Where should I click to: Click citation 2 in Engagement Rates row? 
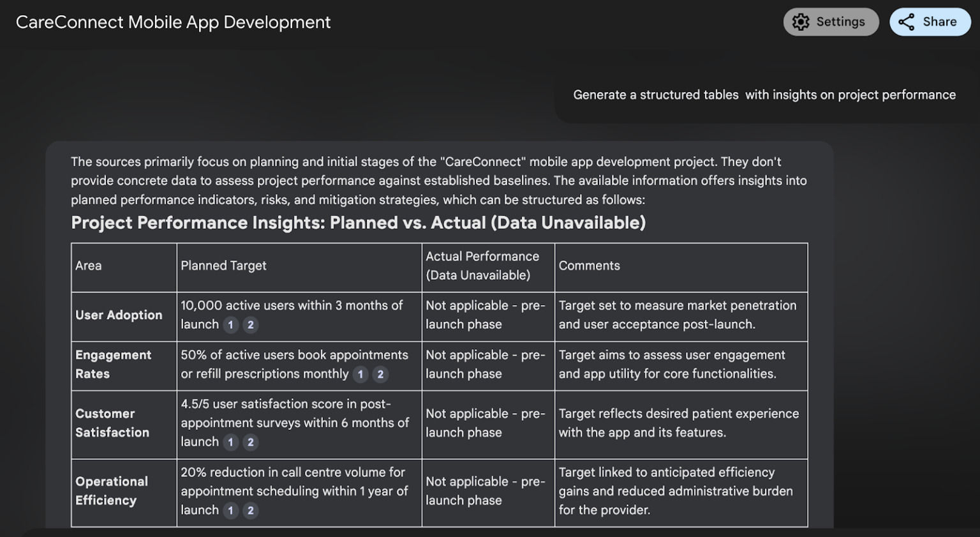click(x=380, y=374)
